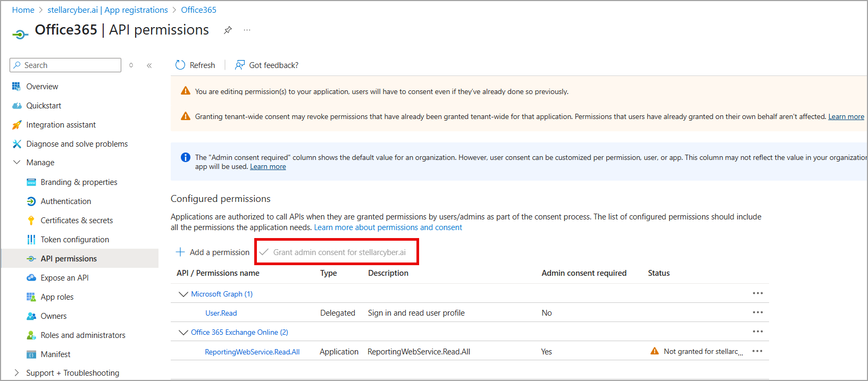Open the Authentication menu item
Image resolution: width=868 pixels, height=381 pixels.
click(65, 201)
